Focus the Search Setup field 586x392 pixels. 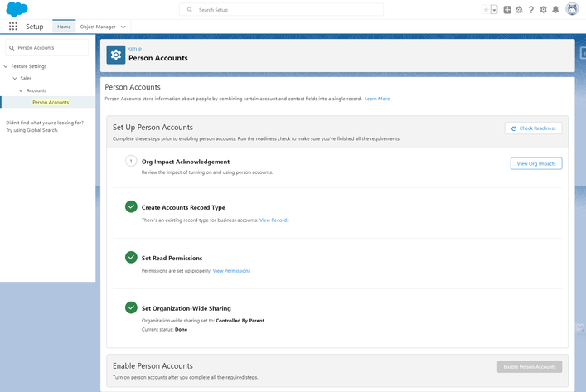tap(282, 10)
